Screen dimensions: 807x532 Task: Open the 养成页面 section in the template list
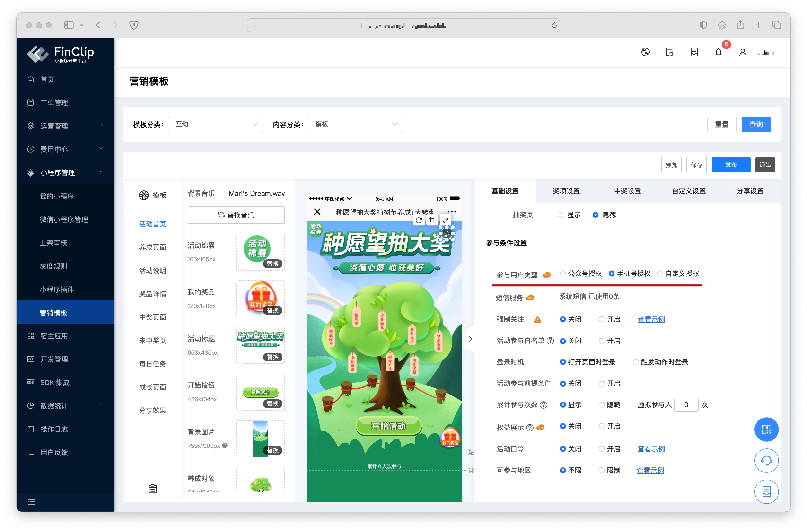coord(152,247)
